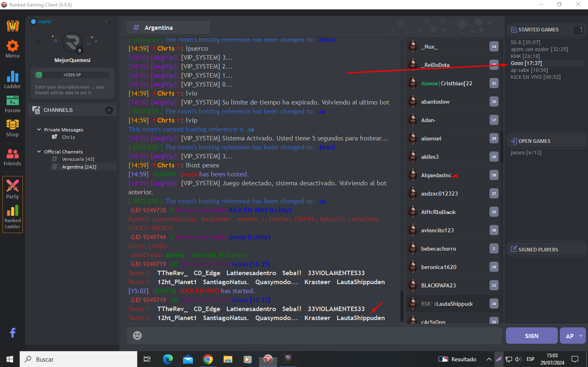Open File Explorer from the taskbar

point(228,359)
